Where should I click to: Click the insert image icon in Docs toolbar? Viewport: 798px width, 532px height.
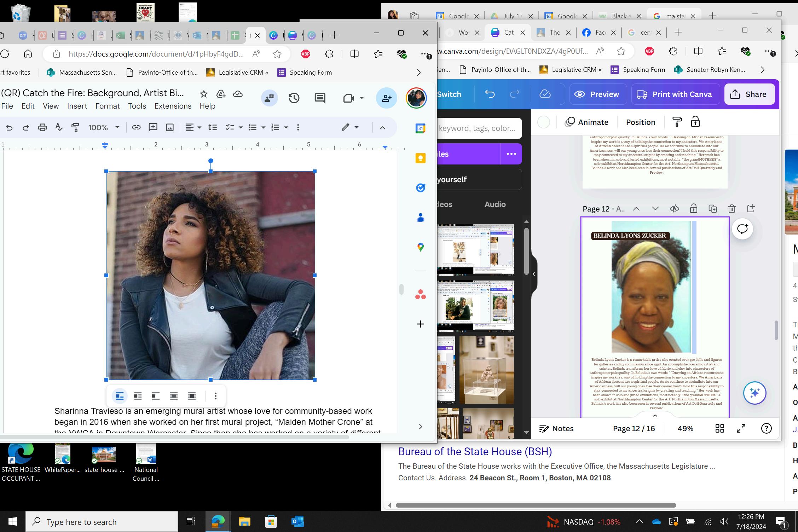(170, 127)
